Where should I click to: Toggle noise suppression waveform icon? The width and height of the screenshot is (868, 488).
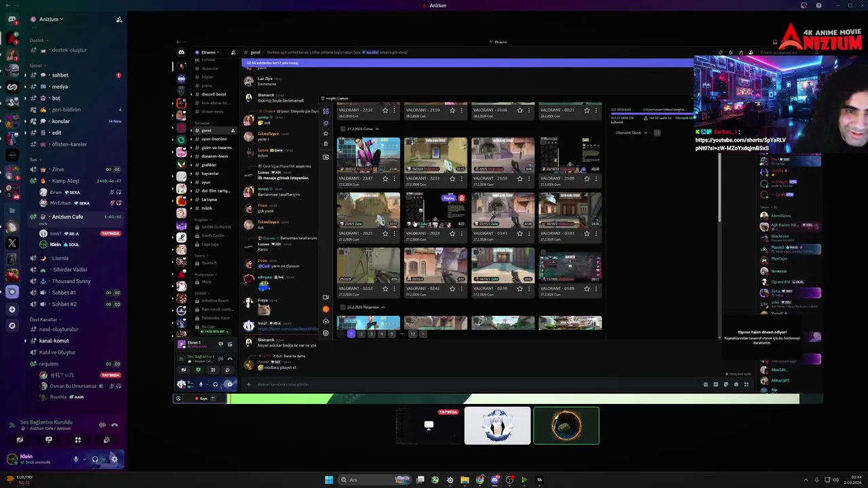pos(102,425)
